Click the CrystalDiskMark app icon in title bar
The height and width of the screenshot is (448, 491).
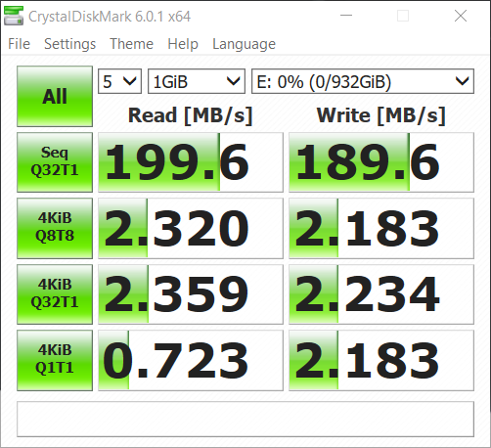coord(14,16)
